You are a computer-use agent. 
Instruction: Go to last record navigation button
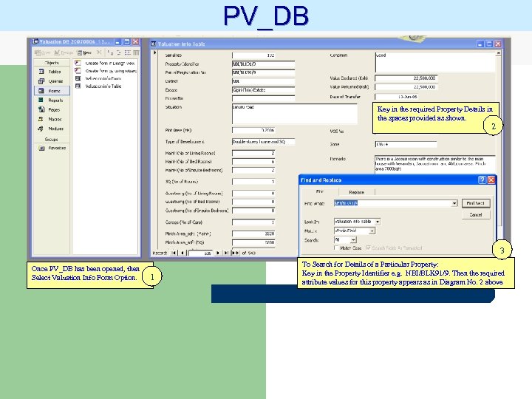pyautogui.click(x=226, y=253)
